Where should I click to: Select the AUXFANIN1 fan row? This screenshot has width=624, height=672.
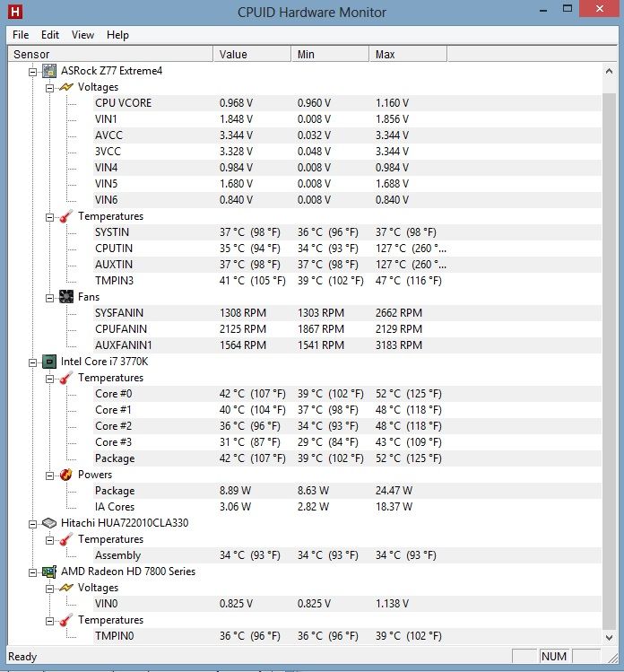347,345
